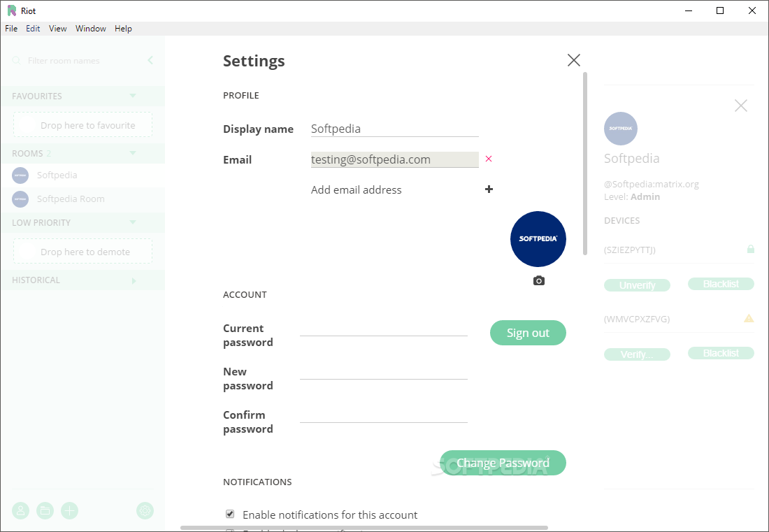Click Verify for device WMVCPXZFVG
This screenshot has width=769, height=532.
(x=637, y=354)
